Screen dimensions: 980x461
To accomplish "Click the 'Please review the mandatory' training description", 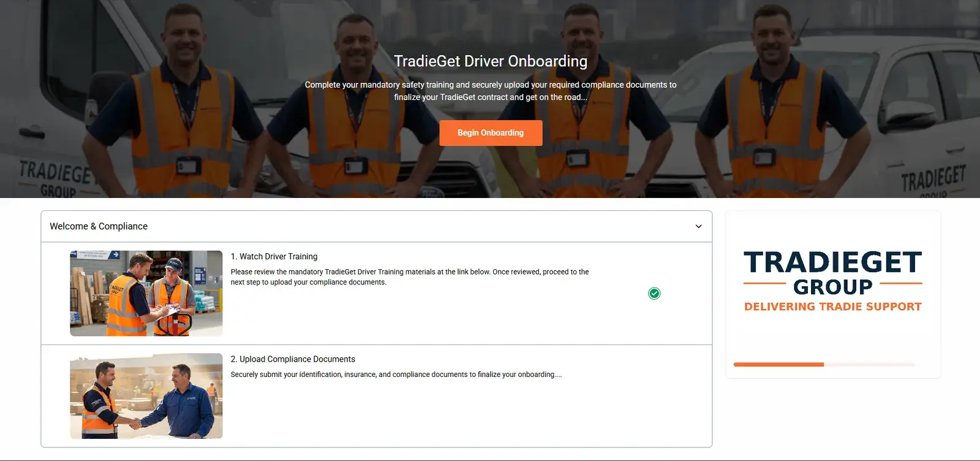I will 410,277.
